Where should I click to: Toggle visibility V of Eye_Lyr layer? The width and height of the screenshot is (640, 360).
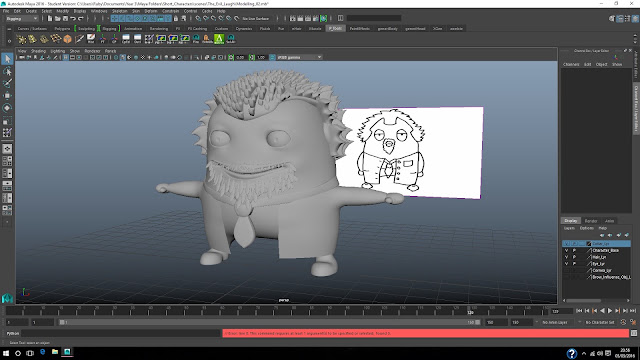point(567,264)
